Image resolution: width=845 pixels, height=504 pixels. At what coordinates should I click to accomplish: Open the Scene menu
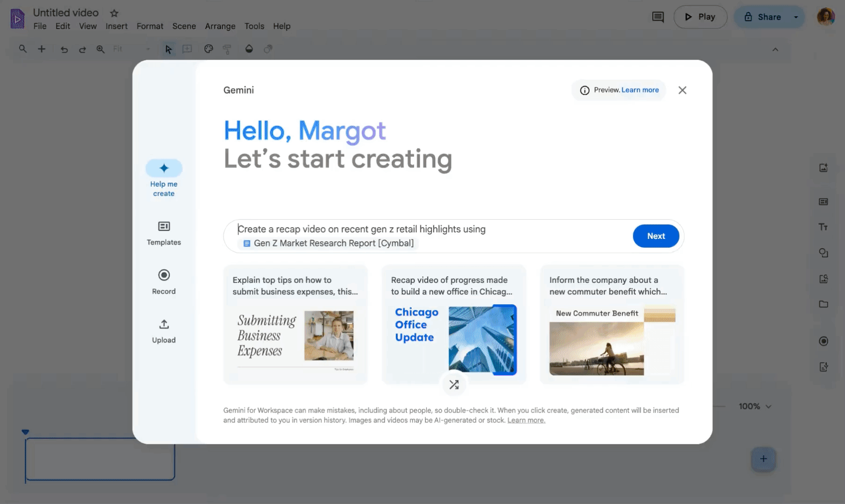(184, 26)
